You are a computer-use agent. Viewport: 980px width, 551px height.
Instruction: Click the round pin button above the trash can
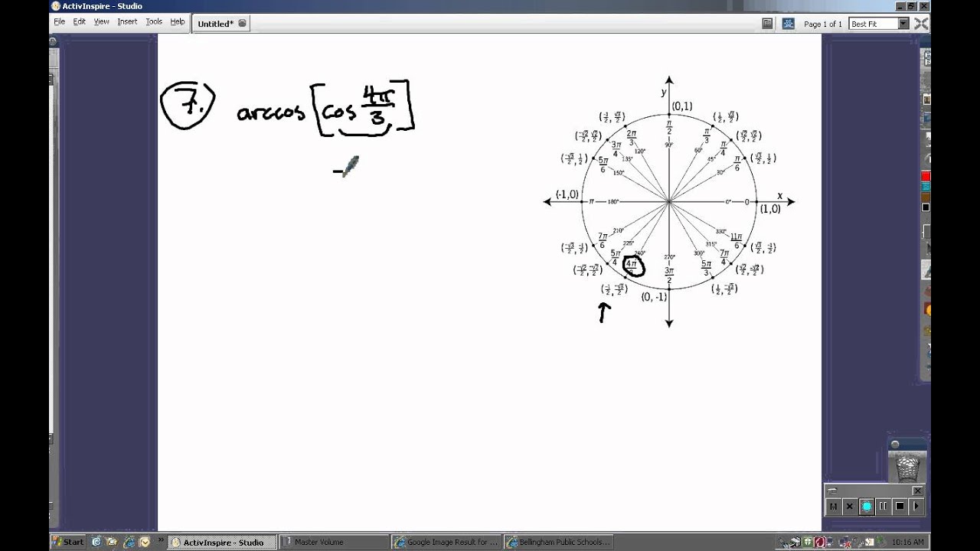(894, 445)
